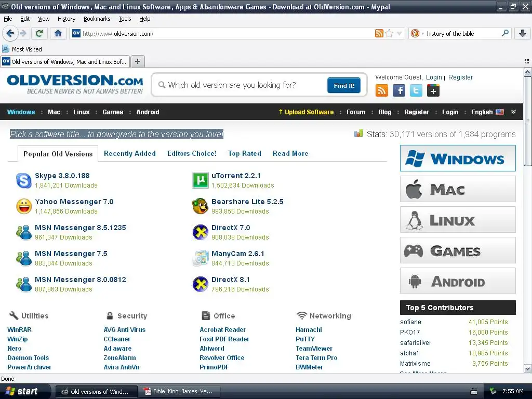This screenshot has width=532, height=399.
Task: Expand the English language selector
Action: tap(487, 112)
